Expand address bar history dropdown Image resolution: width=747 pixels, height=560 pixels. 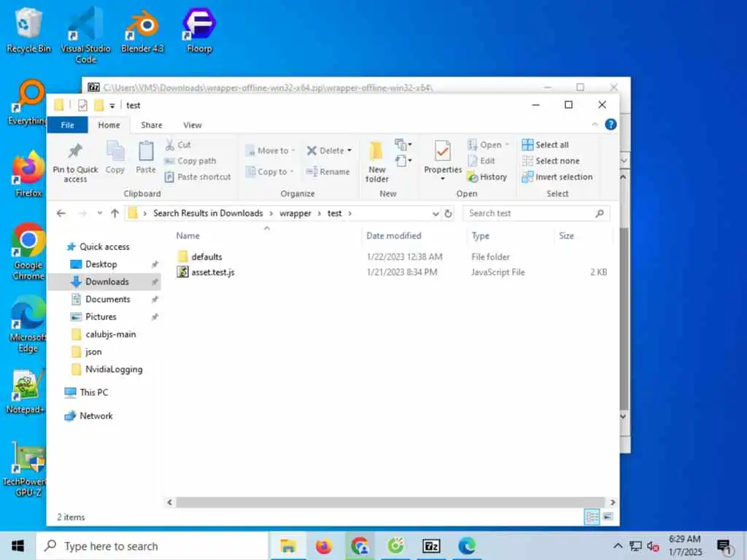click(x=435, y=214)
